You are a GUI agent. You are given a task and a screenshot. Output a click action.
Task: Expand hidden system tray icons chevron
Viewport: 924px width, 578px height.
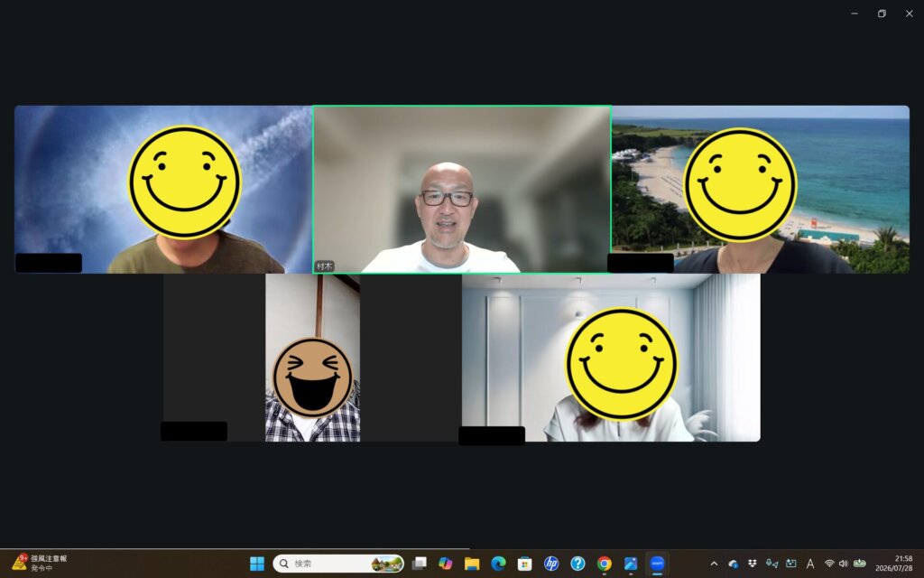tap(715, 564)
